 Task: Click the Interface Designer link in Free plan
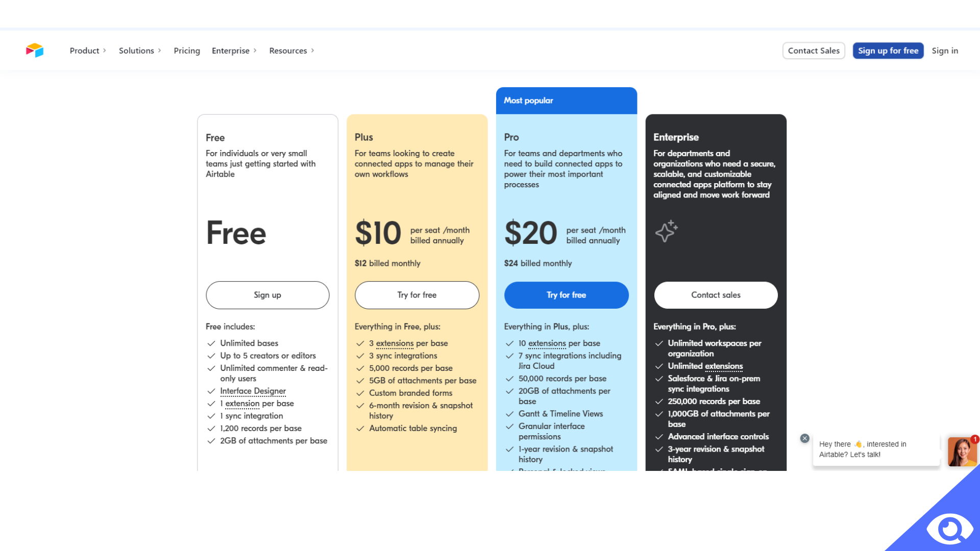[253, 390]
